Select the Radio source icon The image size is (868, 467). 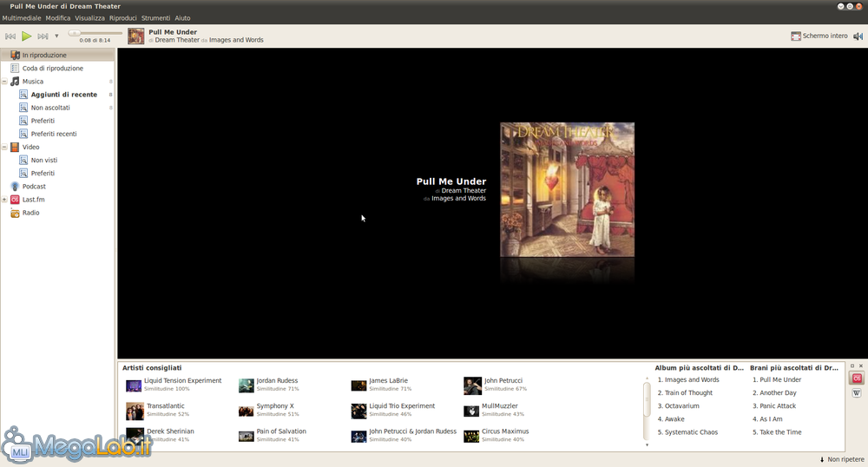15,213
